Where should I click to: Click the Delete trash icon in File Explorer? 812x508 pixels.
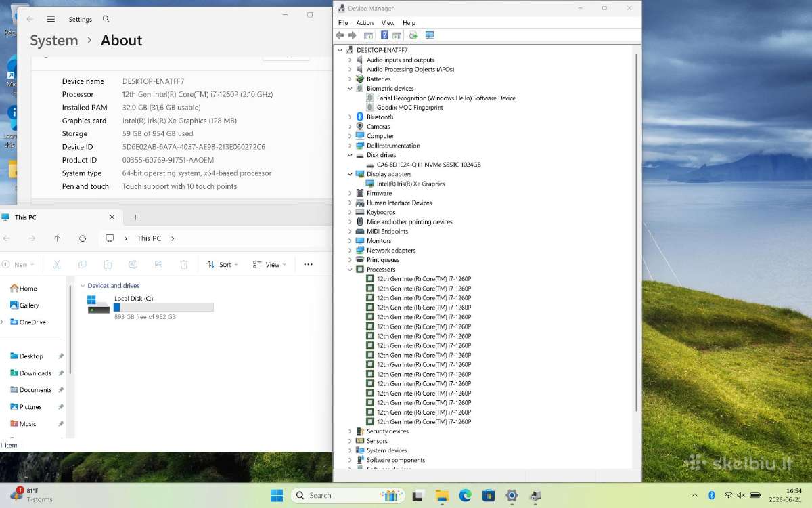(x=184, y=265)
